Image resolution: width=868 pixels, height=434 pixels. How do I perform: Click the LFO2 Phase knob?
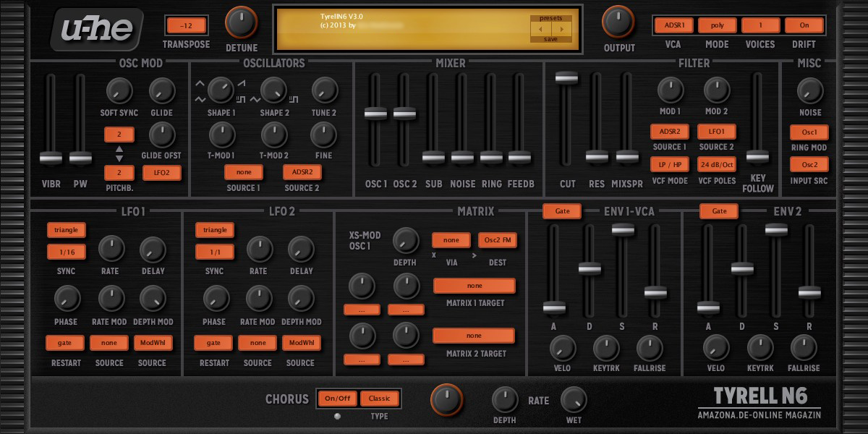[215, 299]
